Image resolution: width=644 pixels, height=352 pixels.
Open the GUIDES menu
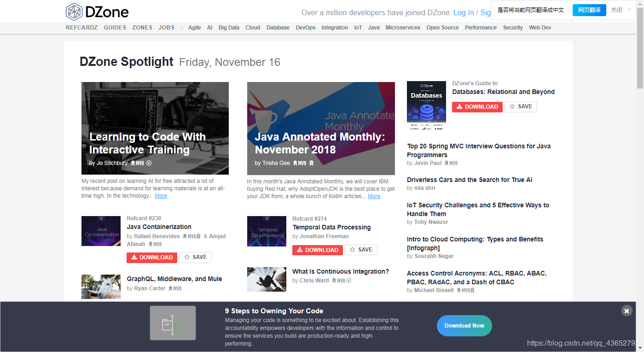point(115,28)
